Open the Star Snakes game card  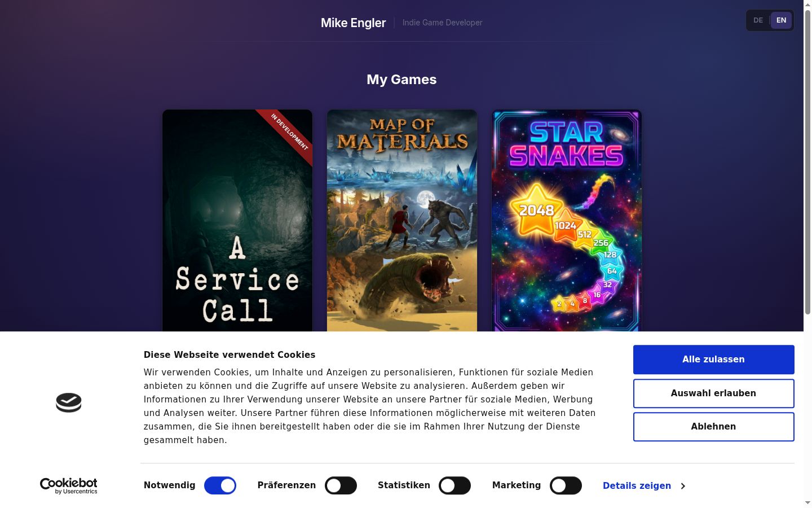(x=567, y=220)
